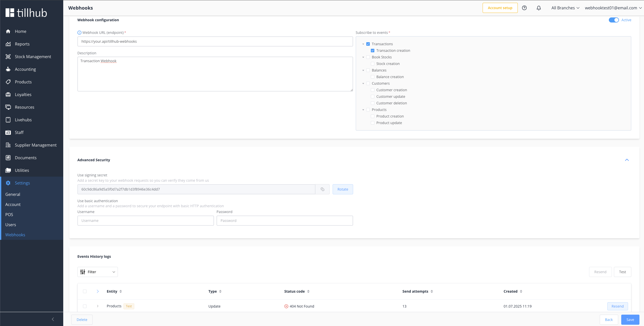Collapse the Transactions tree node
Screen dimensions: 644x326
point(363,44)
